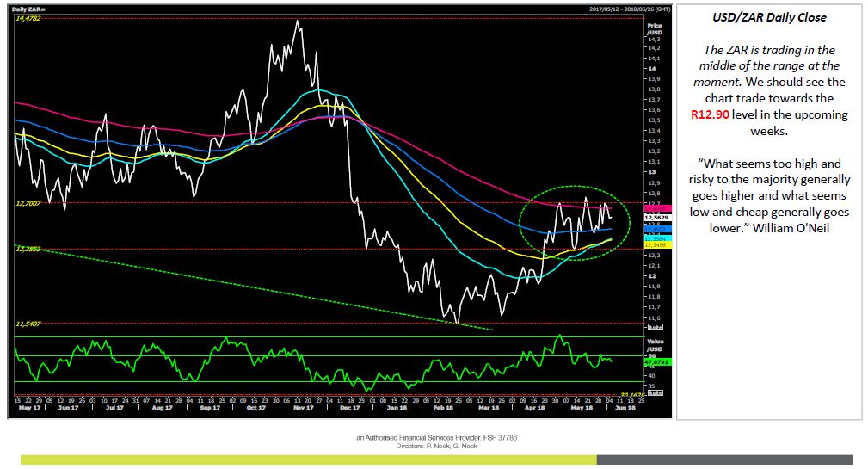
Task: Select the pink 12,6808 moving average label
Action: [658, 209]
